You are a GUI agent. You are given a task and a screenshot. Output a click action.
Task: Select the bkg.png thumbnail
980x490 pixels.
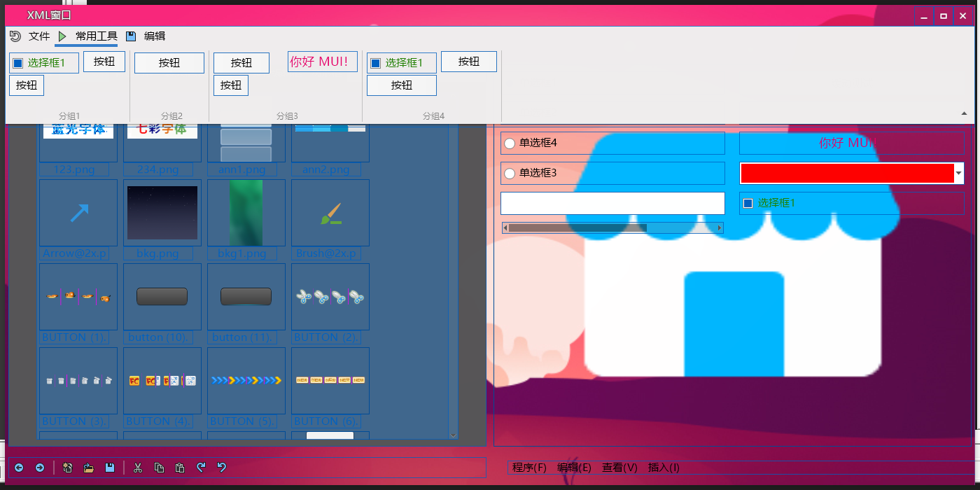(162, 213)
